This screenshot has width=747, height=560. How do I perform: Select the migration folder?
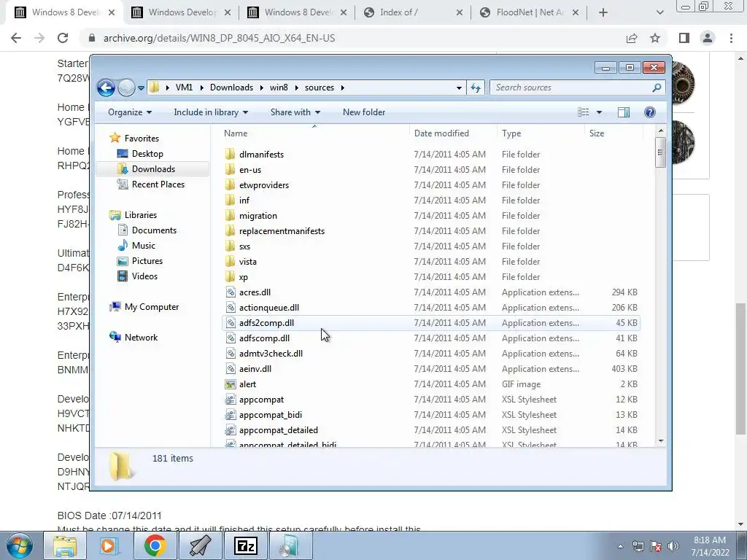coord(258,216)
